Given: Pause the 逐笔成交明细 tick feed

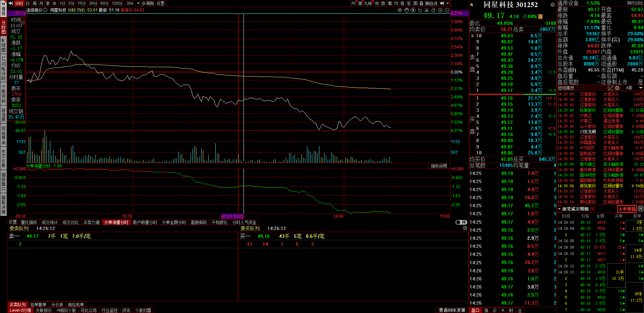Looking at the screenshot, I should click(640, 209).
